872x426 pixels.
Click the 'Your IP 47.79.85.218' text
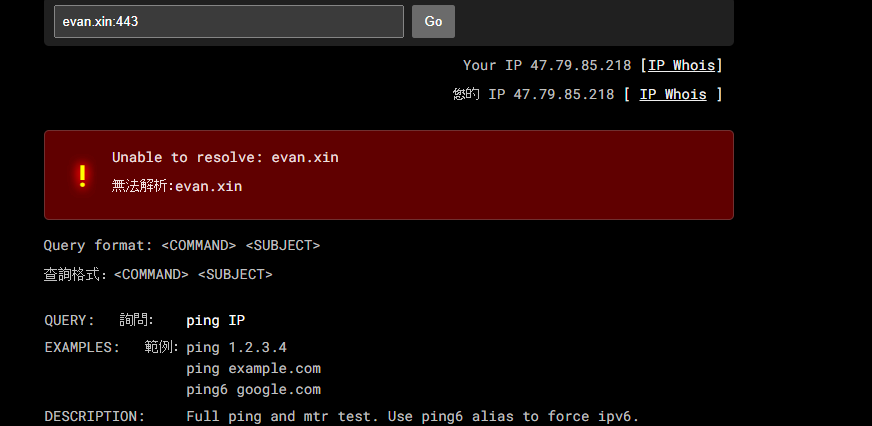pyautogui.click(x=547, y=65)
